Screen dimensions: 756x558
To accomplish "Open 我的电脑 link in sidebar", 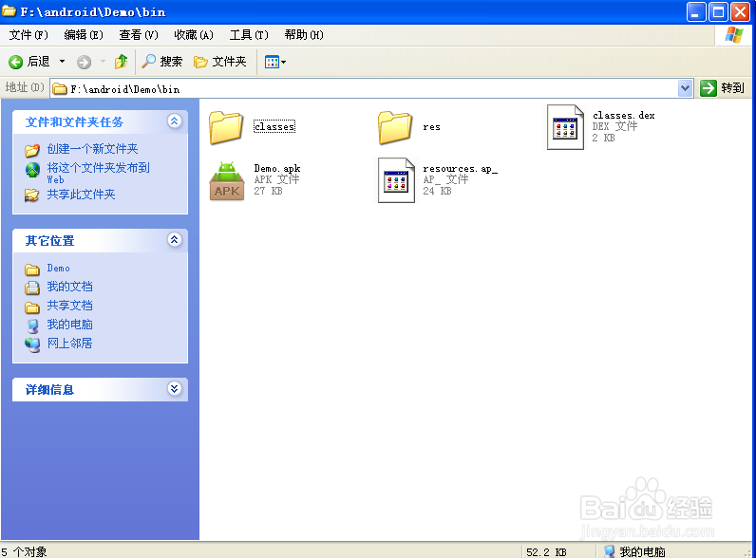I will coord(69,325).
